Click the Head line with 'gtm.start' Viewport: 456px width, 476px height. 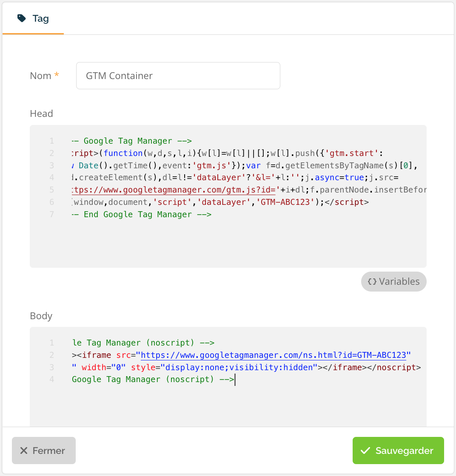tap(227, 153)
